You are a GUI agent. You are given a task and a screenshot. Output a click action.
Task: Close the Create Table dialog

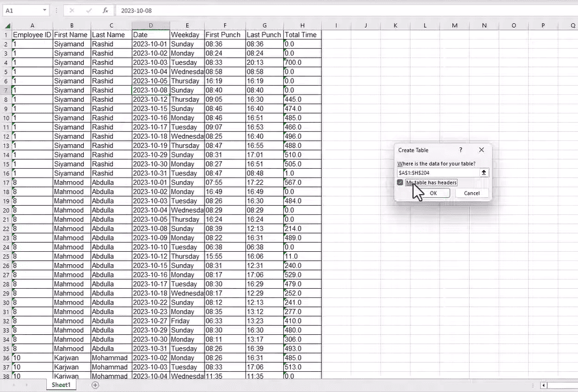(x=481, y=150)
